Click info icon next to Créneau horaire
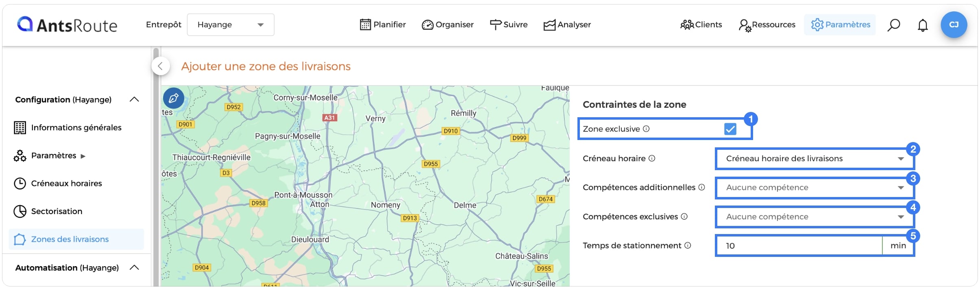The width and height of the screenshot is (980, 289). pyautogui.click(x=652, y=158)
